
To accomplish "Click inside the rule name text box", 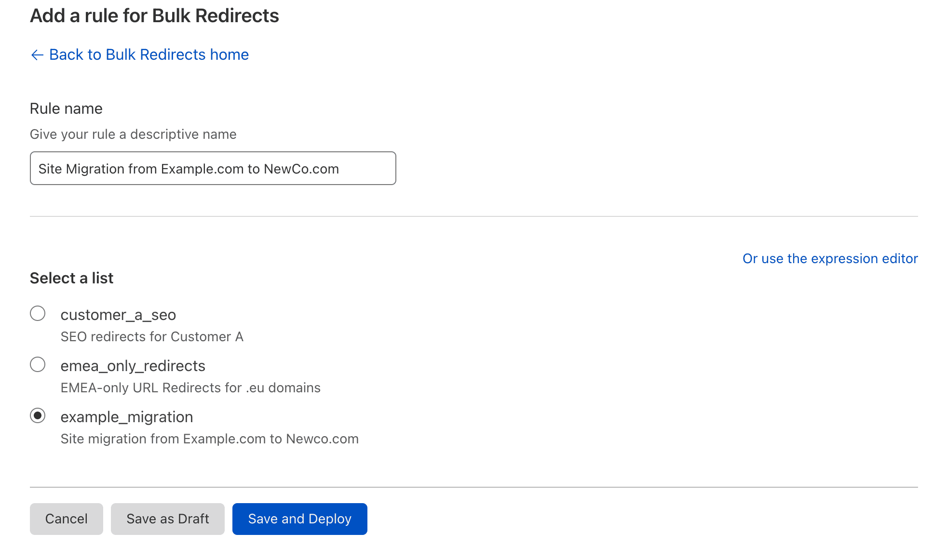I will 212,168.
